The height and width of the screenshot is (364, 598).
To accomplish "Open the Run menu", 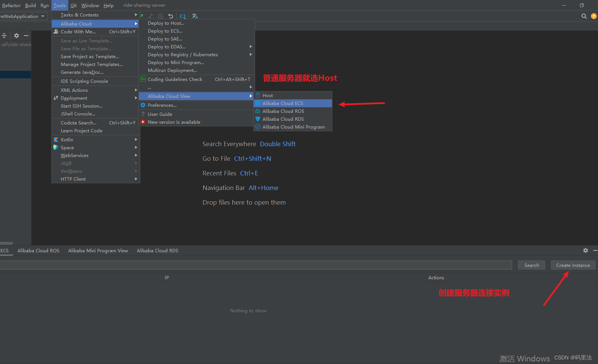I will 45,6.
